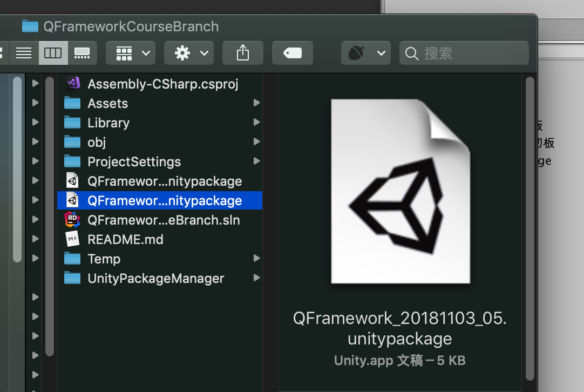Open the tag editor icon

292,52
